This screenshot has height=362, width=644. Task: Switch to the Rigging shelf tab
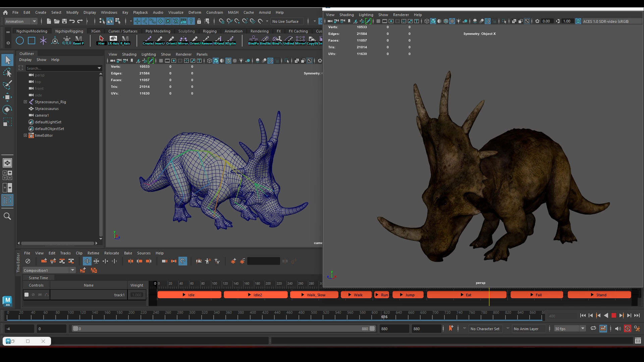click(210, 31)
